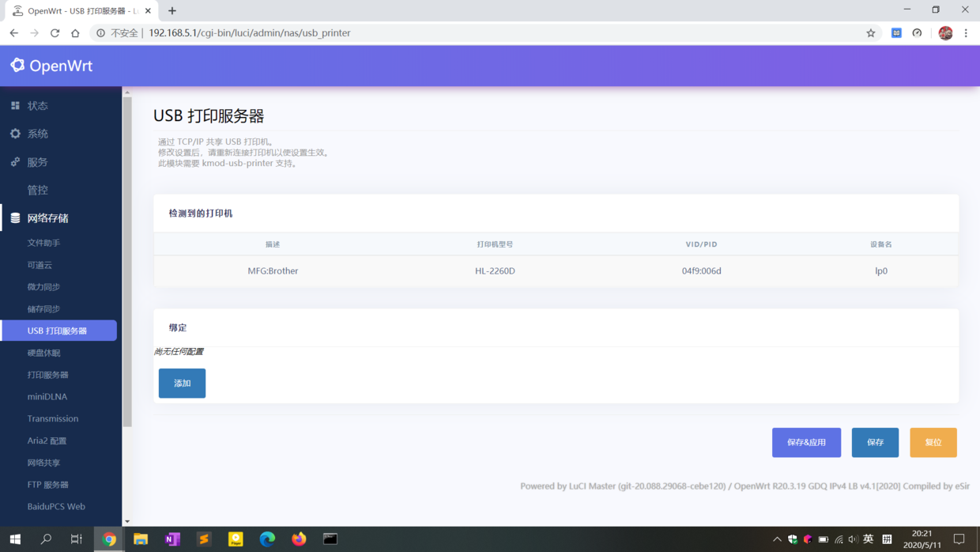Open the 系统 (System) sidebar section

36,134
